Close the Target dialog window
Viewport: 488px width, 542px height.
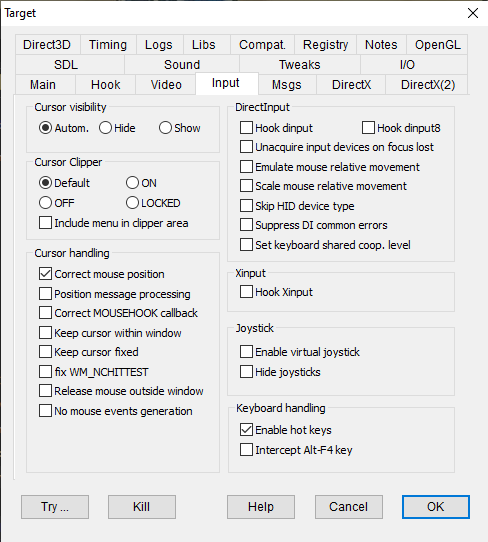pos(473,13)
